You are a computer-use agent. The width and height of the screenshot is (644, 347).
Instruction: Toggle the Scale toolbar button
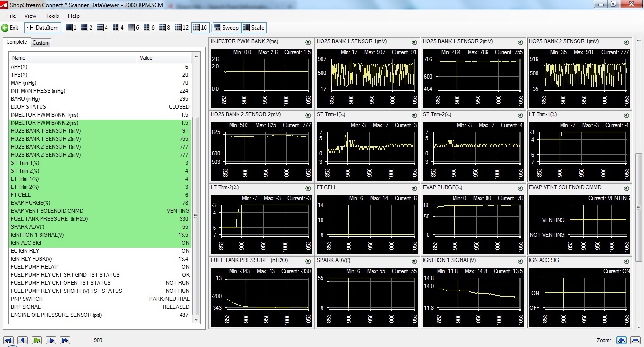[x=253, y=28]
